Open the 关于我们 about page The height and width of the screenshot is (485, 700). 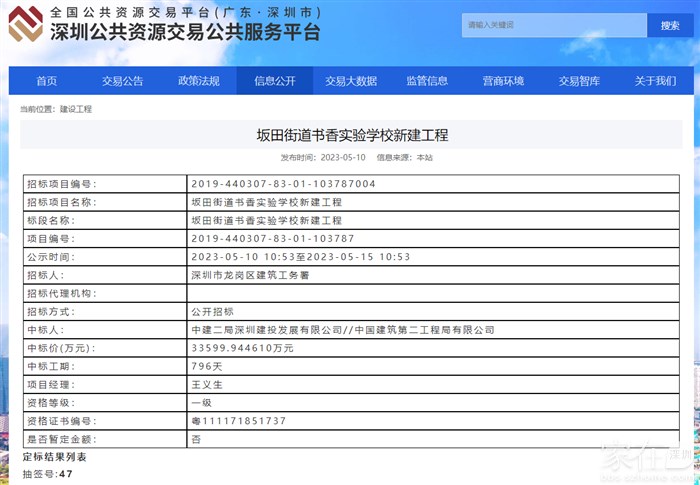click(x=655, y=81)
